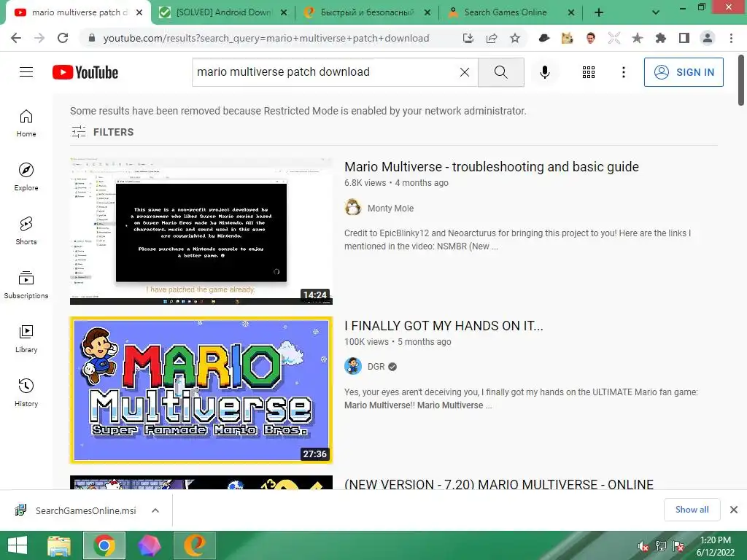
Task: Open Subscriptions in the sidebar
Action: [x=26, y=284]
